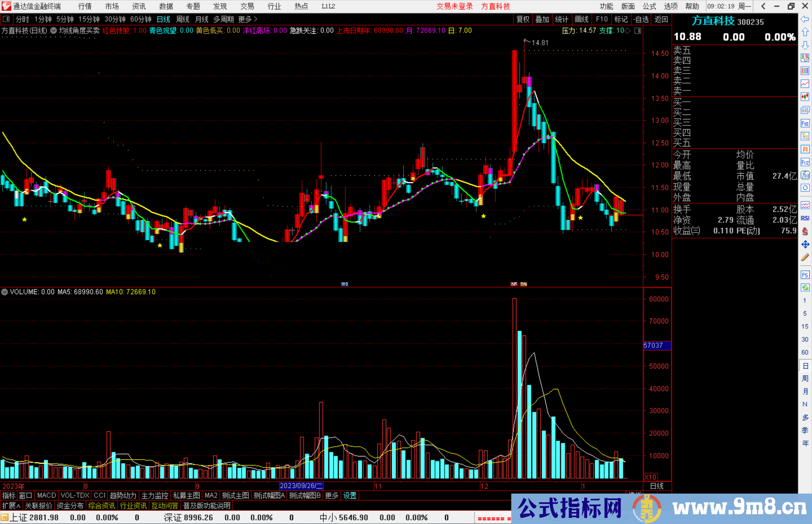This screenshot has height=524, width=812.
Task: Expand the 扩展 panel at bottom left
Action: 11,506
